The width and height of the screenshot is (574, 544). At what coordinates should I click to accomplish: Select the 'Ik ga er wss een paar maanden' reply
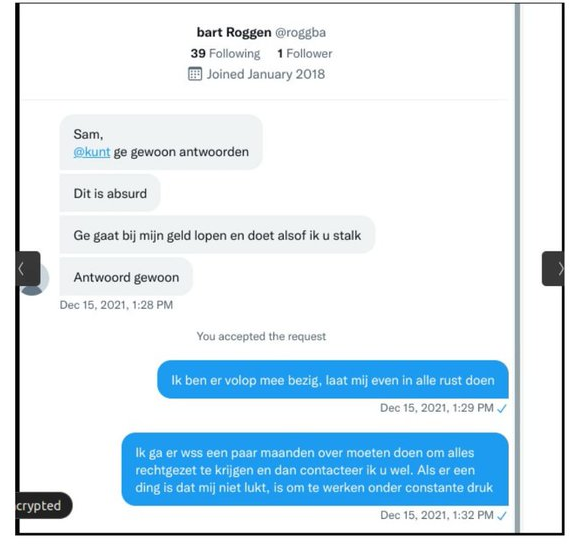315,470
